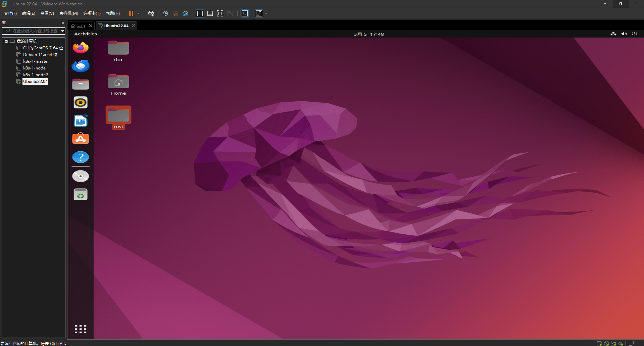Image resolution: width=644 pixels, height=346 pixels.
Task: Close the library panel
Action: (x=62, y=23)
